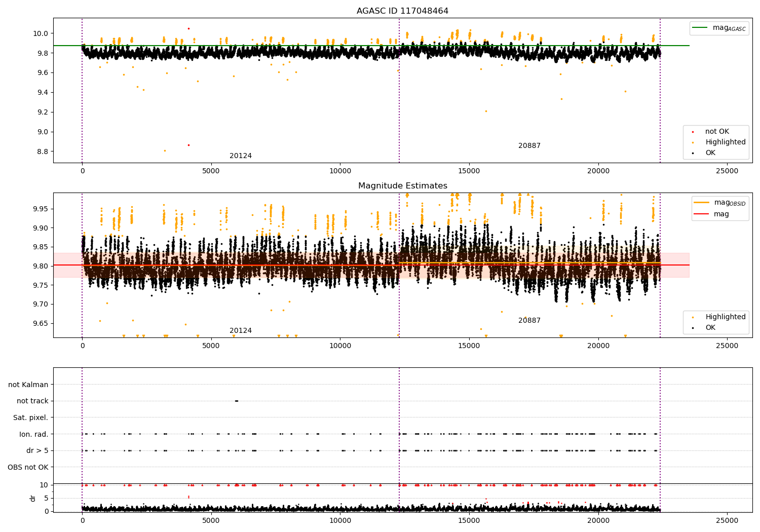Click the red 'not OK' legend marker in top plot
This screenshot has height=532, width=760.
coord(693,132)
